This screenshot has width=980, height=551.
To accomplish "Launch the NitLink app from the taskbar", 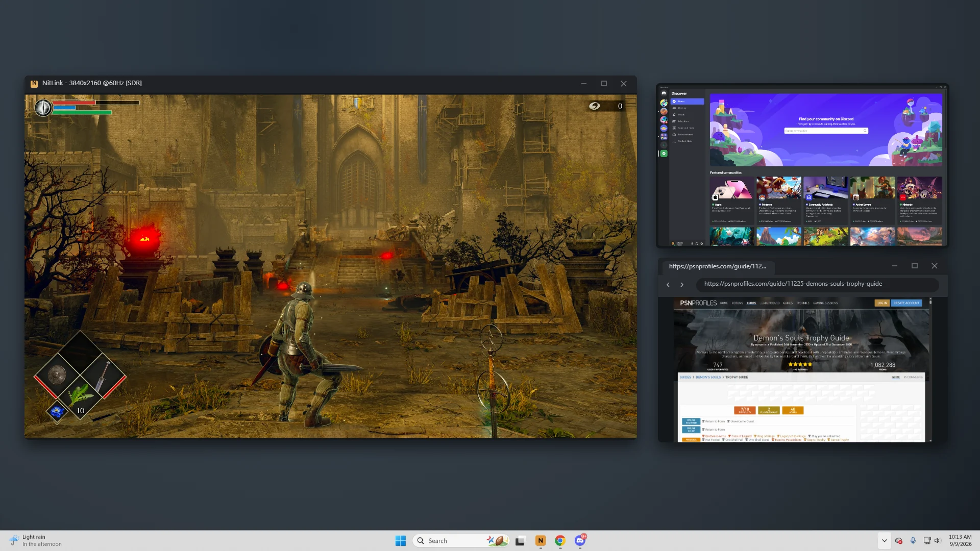I will point(541,541).
